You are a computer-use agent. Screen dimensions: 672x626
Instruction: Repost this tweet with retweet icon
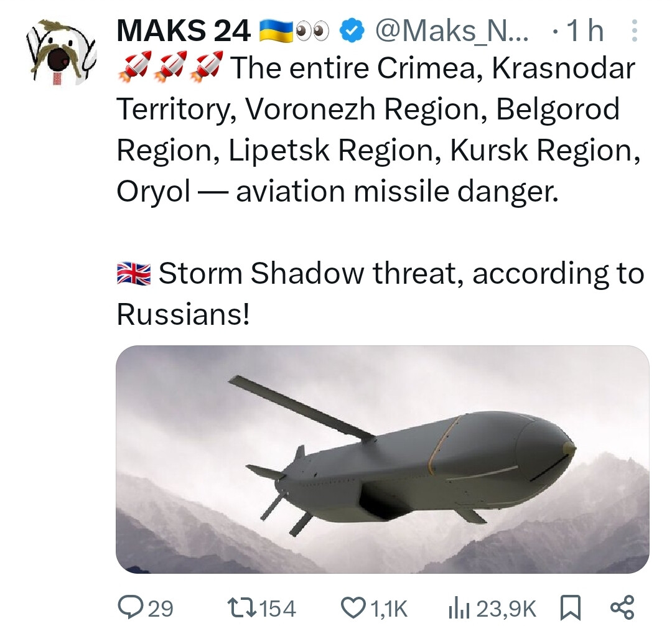pyautogui.click(x=243, y=607)
